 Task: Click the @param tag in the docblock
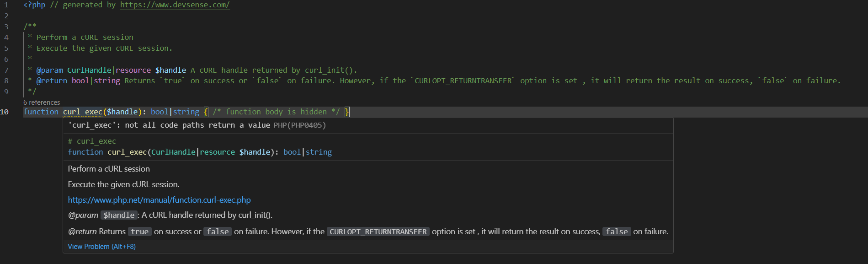pos(49,70)
